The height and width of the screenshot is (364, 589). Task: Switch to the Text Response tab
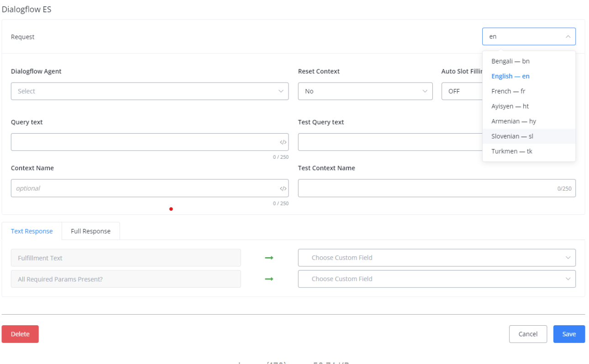point(32,231)
